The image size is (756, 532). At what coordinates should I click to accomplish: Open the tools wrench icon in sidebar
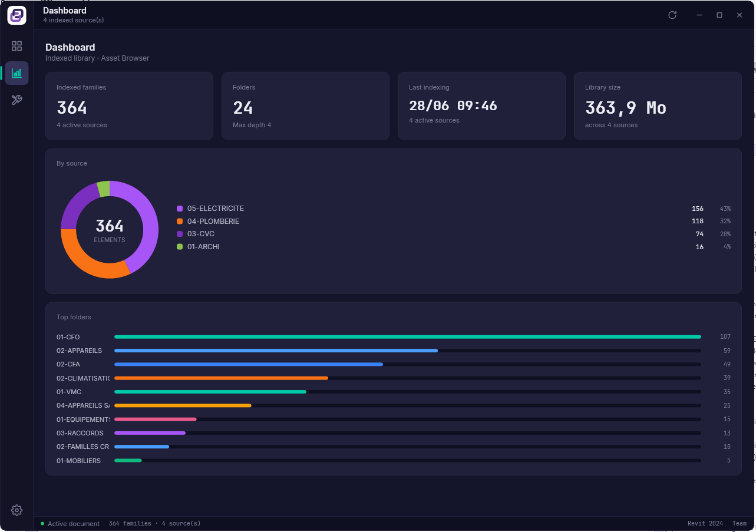[16, 100]
